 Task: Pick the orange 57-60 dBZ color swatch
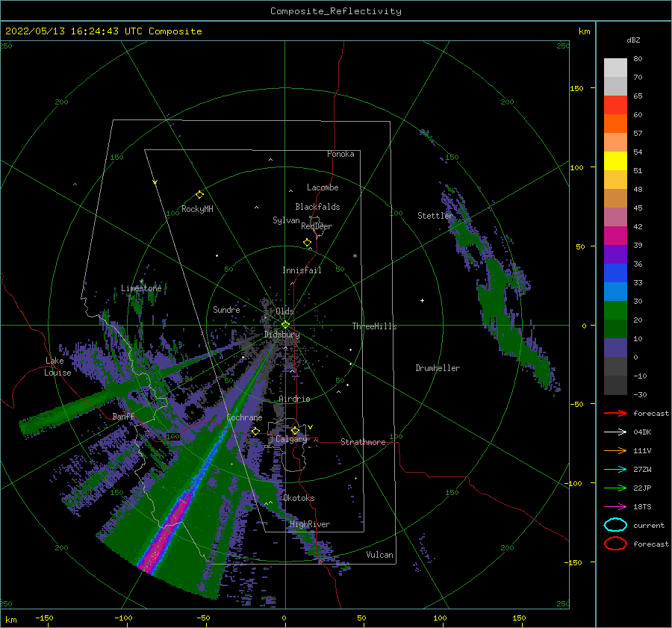pyautogui.click(x=615, y=124)
